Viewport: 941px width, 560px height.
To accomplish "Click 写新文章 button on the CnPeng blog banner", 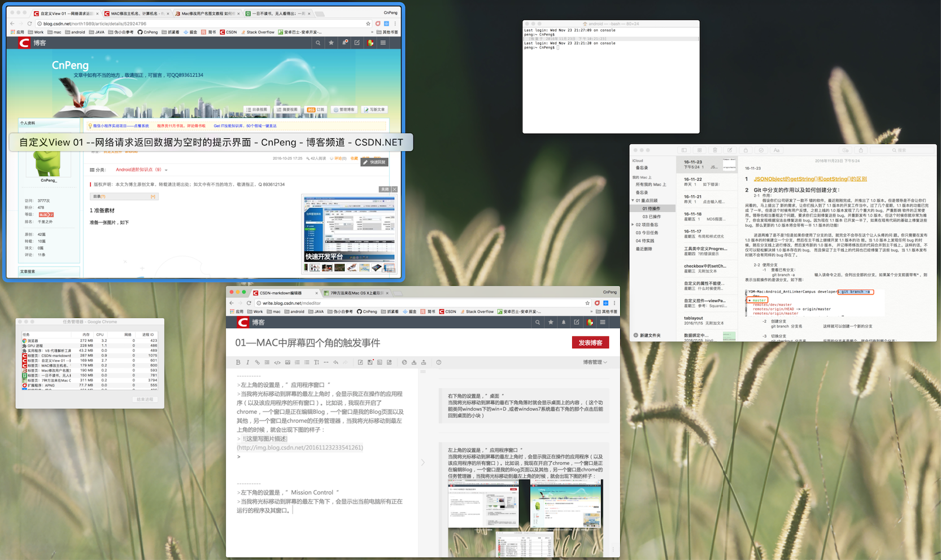I will [374, 110].
